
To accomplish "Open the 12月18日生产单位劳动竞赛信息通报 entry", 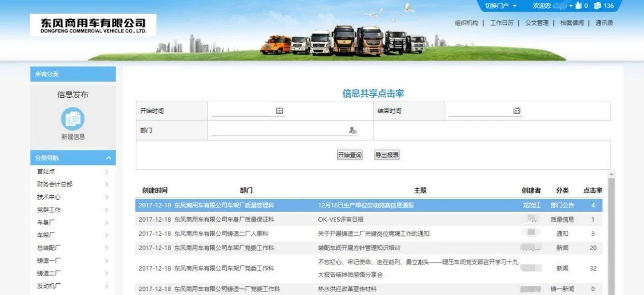I will [x=366, y=205].
